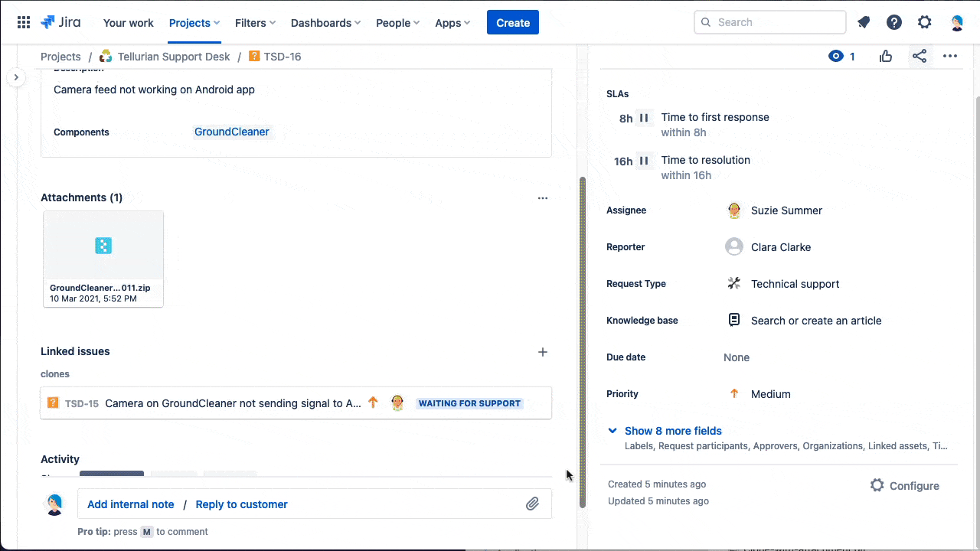The image size is (980, 551).
Task: Open the Projects dropdown menu
Action: coord(194,23)
